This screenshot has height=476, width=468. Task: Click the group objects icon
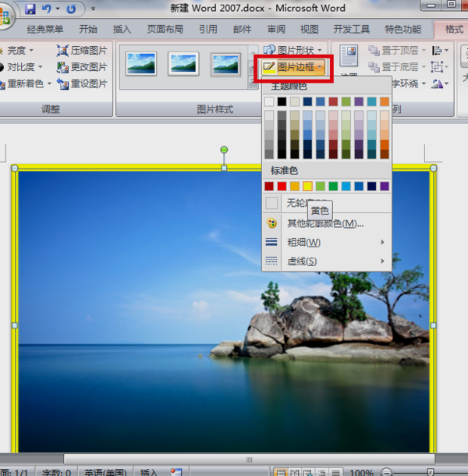click(440, 67)
